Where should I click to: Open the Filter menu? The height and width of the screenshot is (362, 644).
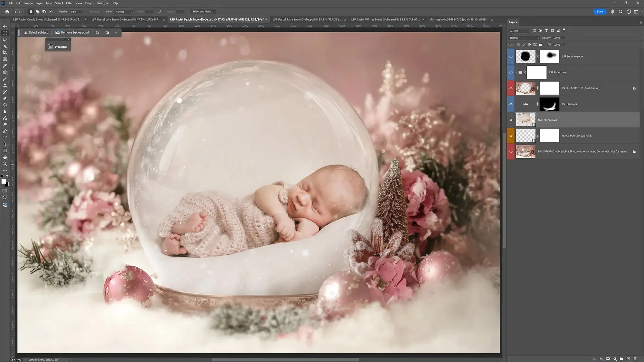click(x=69, y=3)
